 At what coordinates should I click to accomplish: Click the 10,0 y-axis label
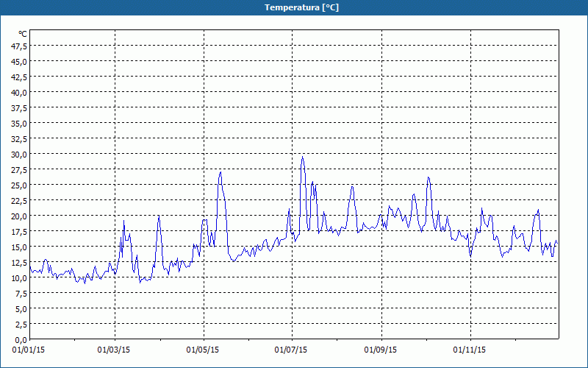pos(19,278)
